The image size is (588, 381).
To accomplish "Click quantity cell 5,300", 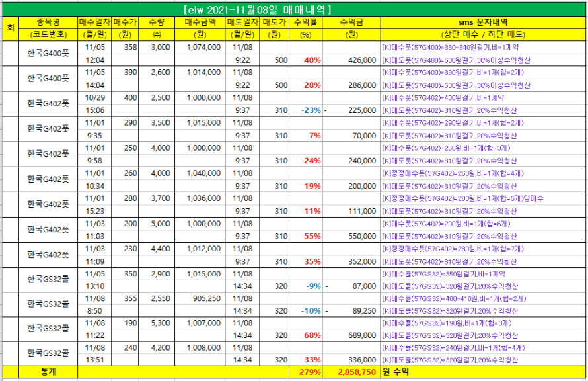I will pyautogui.click(x=157, y=323).
